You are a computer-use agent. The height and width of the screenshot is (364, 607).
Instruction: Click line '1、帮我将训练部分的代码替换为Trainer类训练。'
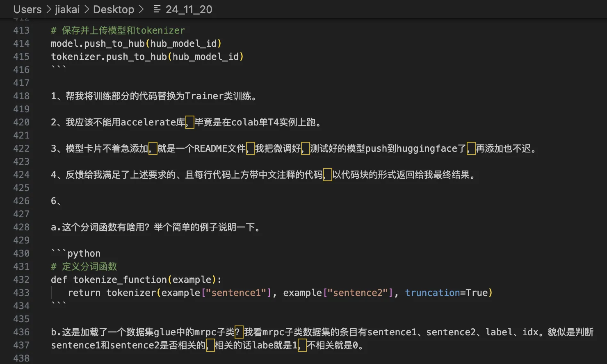pyautogui.click(x=155, y=96)
